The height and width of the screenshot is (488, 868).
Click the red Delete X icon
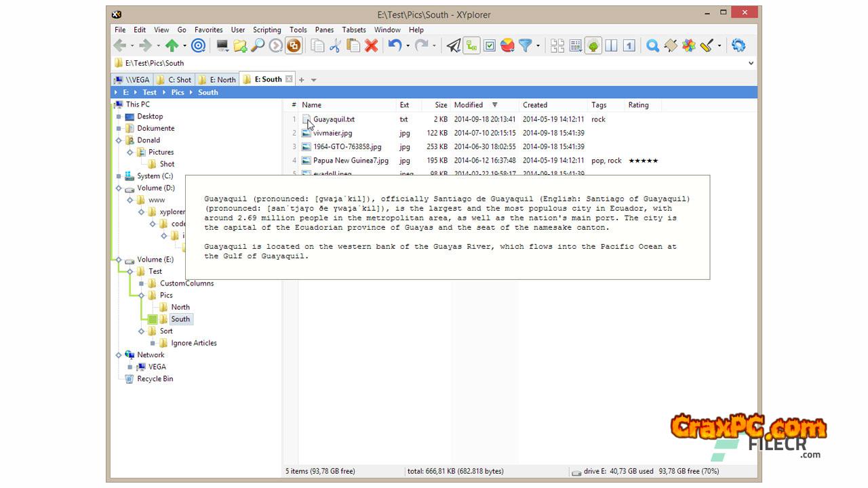click(371, 45)
